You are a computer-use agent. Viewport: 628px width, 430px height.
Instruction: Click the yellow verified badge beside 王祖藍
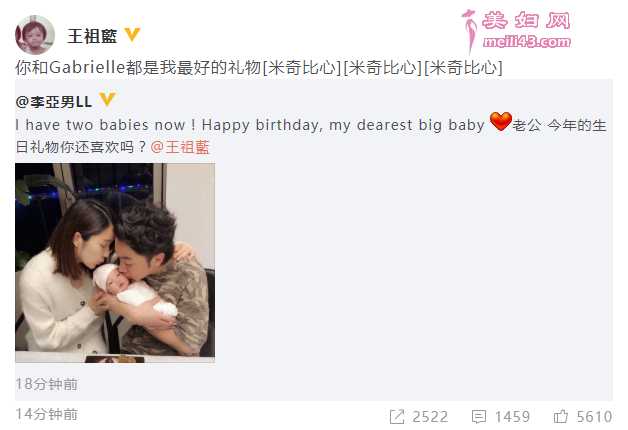(x=132, y=34)
